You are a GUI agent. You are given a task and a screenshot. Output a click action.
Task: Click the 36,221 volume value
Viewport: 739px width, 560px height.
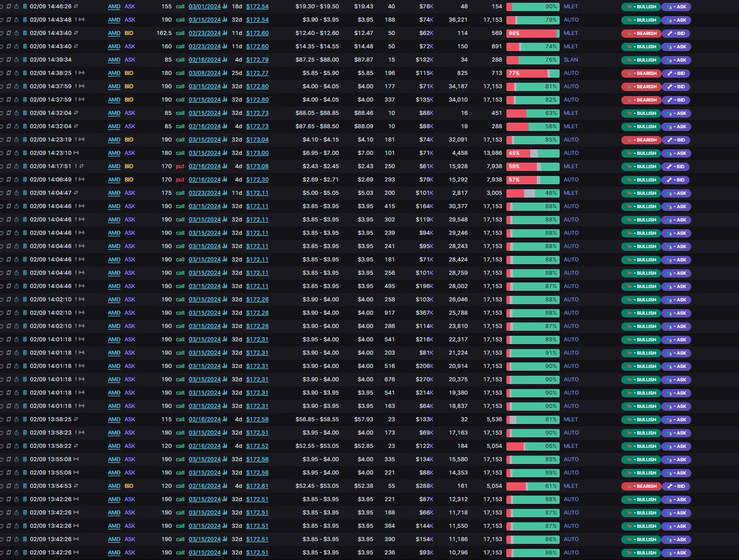tap(458, 20)
